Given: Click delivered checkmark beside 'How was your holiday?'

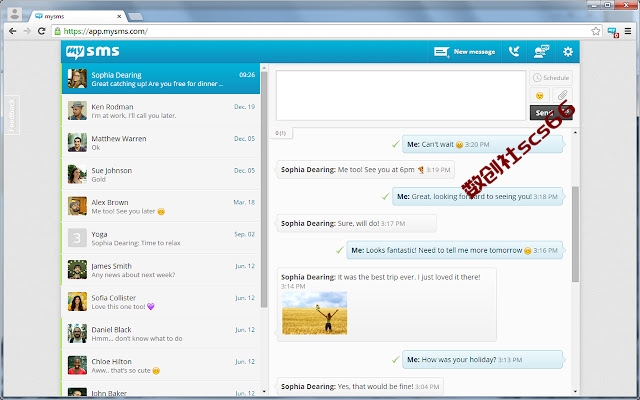Looking at the screenshot, I should tap(395, 360).
